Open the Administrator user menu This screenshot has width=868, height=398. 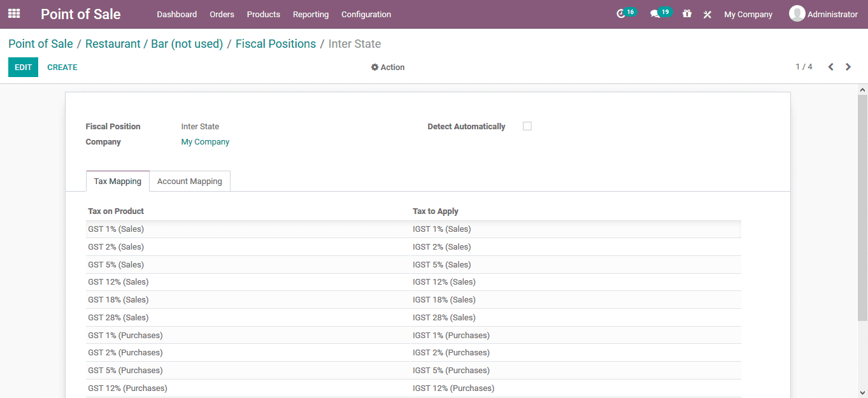[823, 13]
